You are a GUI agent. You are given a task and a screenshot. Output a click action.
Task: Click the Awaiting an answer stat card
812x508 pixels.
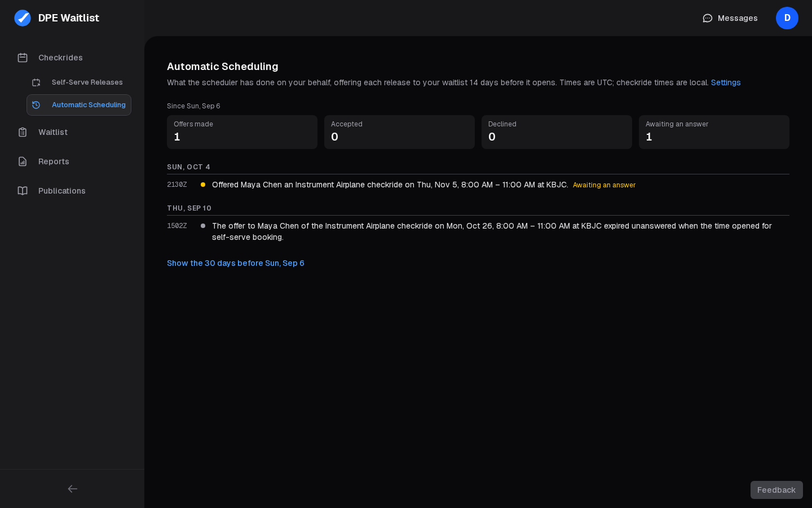pyautogui.click(x=714, y=132)
